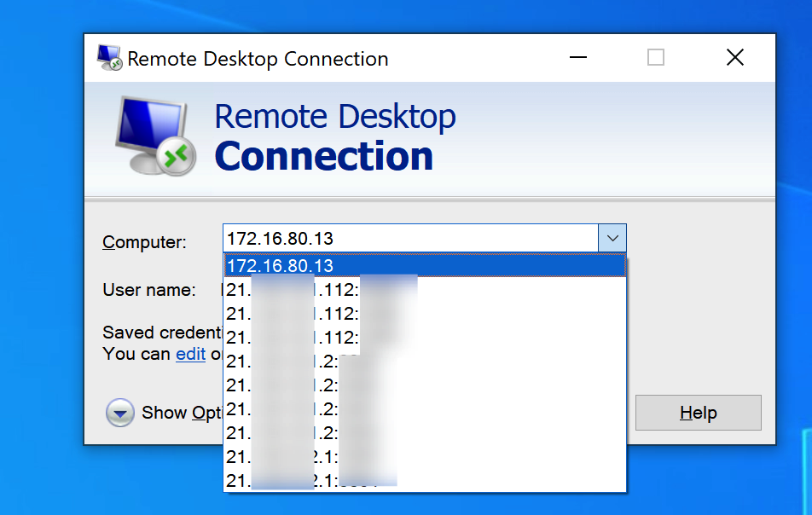812x515 pixels.
Task: Select the highlighted 172.16.80.13 entry in the dropdown list
Action: click(x=425, y=265)
